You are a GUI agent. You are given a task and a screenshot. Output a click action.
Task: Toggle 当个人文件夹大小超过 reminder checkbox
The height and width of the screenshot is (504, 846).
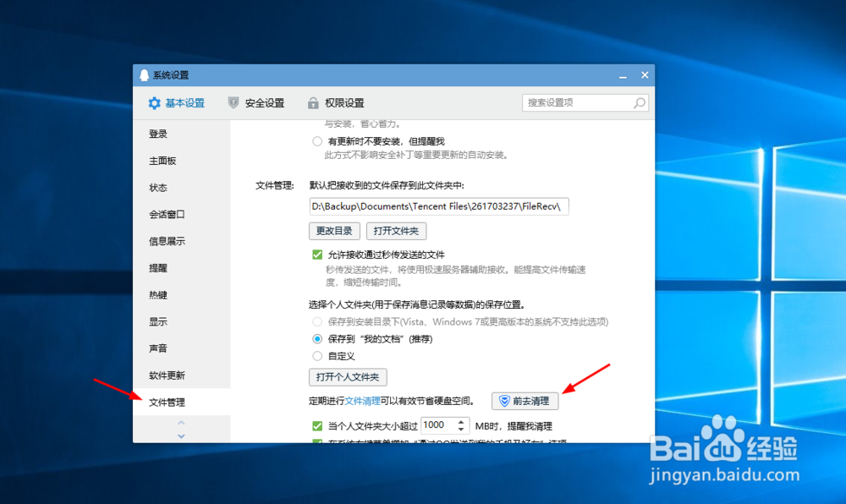tap(317, 426)
